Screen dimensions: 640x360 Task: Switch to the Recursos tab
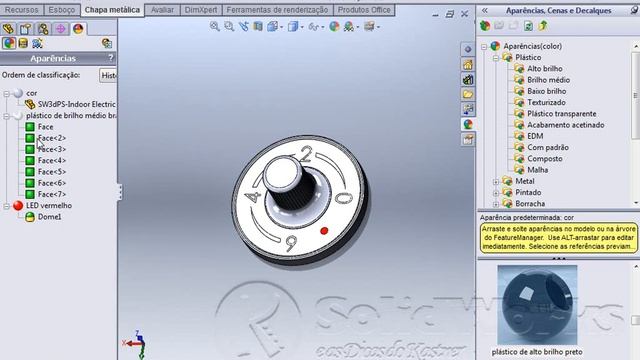(x=22, y=10)
